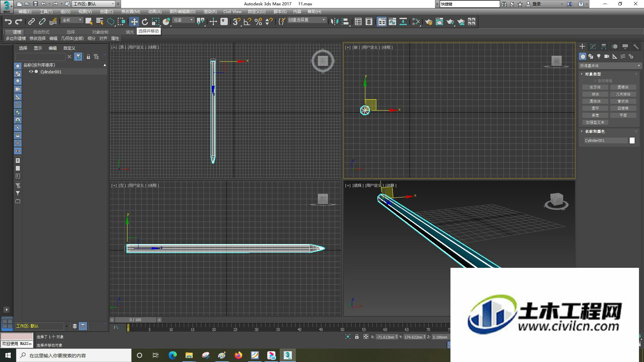
Task: Toggle the Ribbon display icon
Action: click(382, 22)
